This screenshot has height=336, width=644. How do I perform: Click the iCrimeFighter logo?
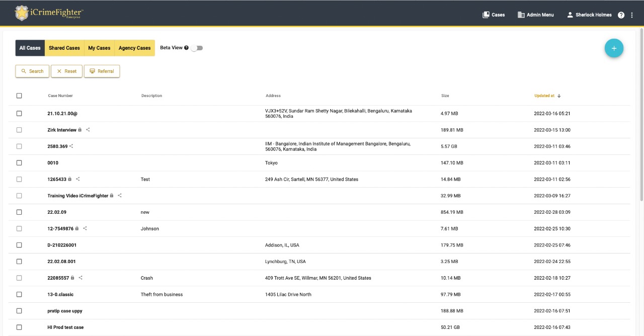point(49,13)
